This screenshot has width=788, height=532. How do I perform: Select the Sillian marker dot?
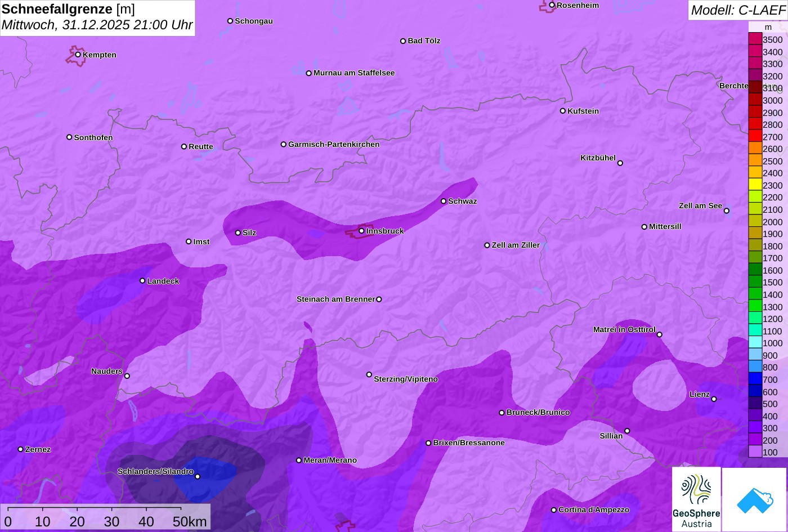click(628, 431)
